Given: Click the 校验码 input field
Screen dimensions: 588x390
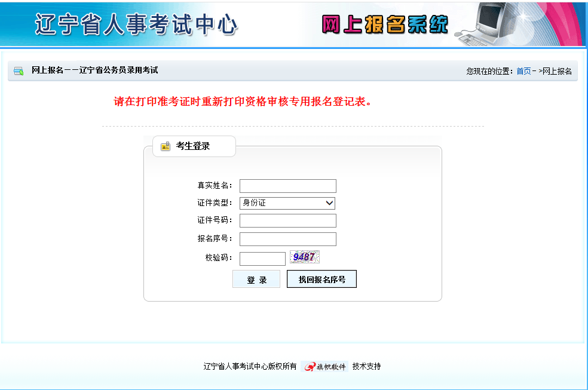Looking at the screenshot, I should 262,258.
